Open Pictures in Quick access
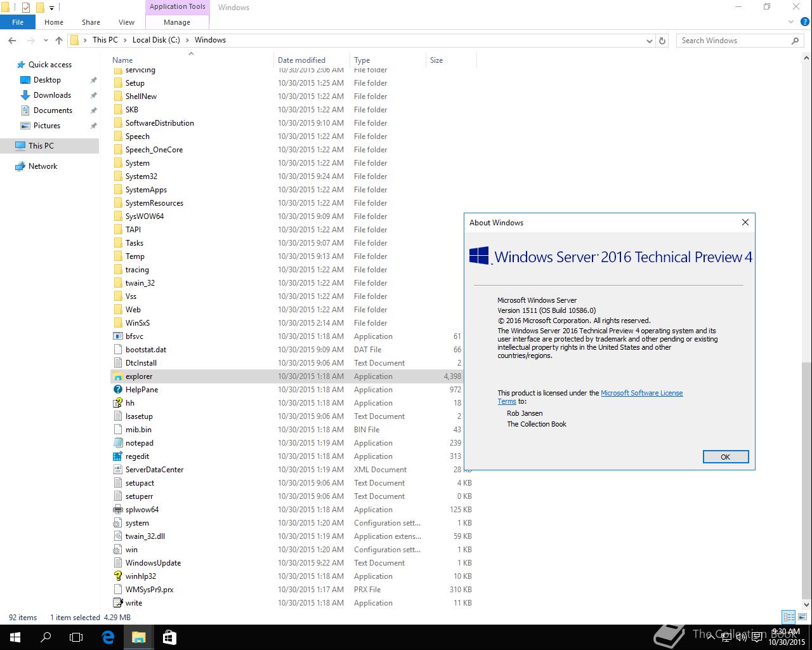This screenshot has height=650, width=812. [x=47, y=126]
